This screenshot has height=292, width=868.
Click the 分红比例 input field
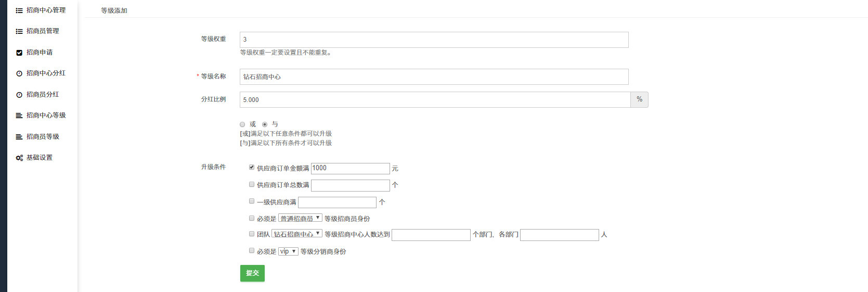coord(435,100)
